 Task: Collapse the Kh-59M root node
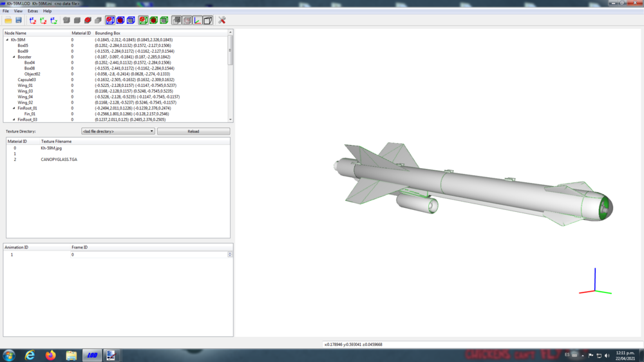click(7, 40)
